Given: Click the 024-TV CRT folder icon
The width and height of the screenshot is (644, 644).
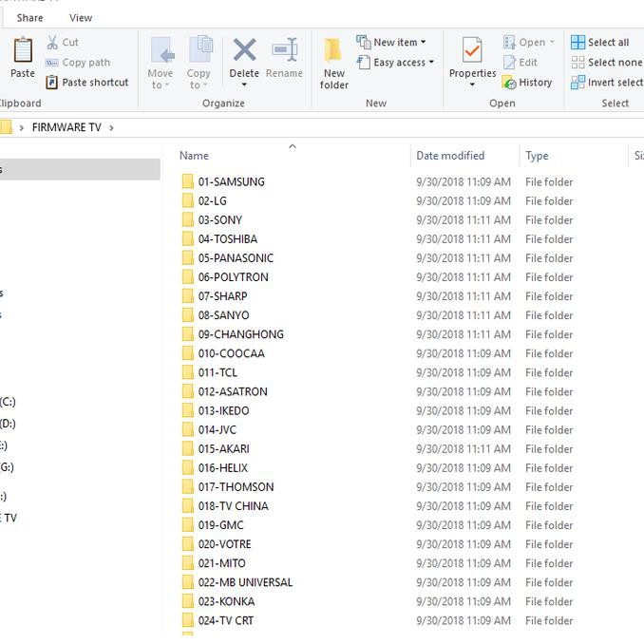Looking at the screenshot, I should [188, 620].
